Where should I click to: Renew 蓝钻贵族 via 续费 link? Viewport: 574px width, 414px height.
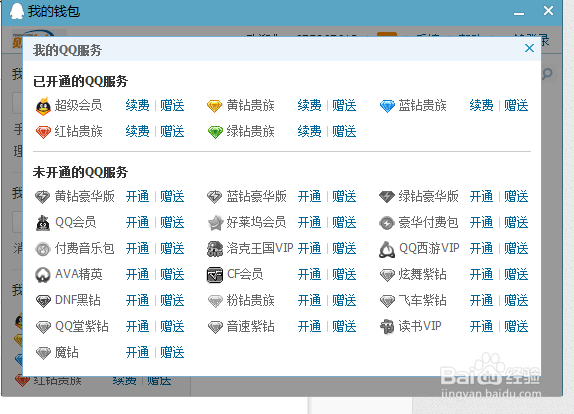[482, 105]
